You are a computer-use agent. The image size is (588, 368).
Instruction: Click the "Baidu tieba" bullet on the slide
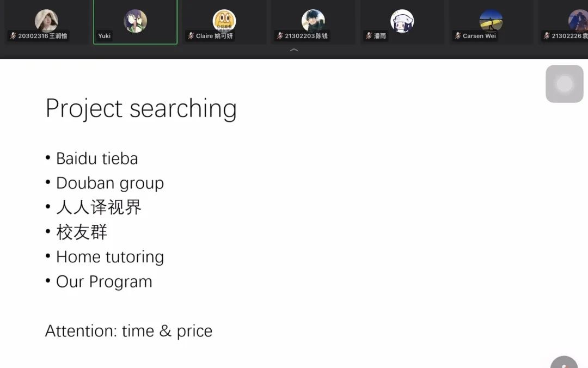tap(97, 158)
